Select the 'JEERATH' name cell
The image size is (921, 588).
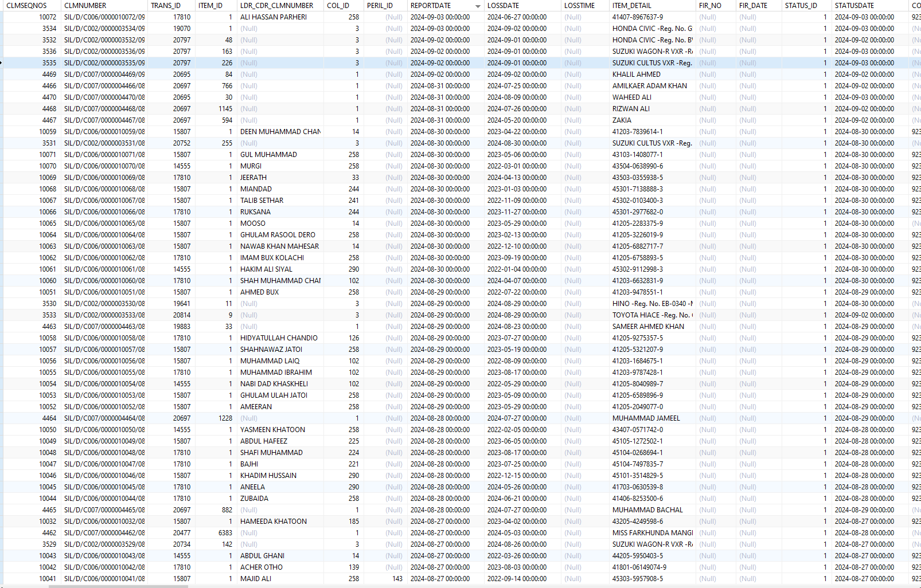click(280, 178)
